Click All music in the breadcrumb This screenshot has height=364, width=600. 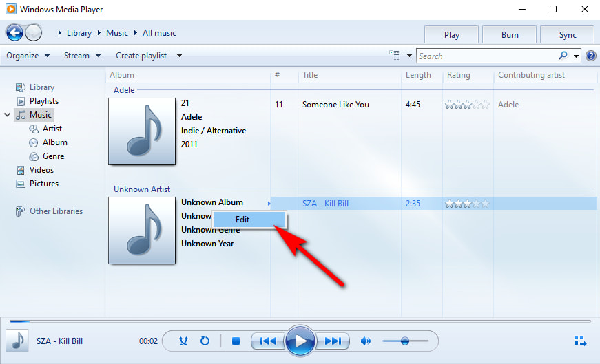click(x=159, y=33)
